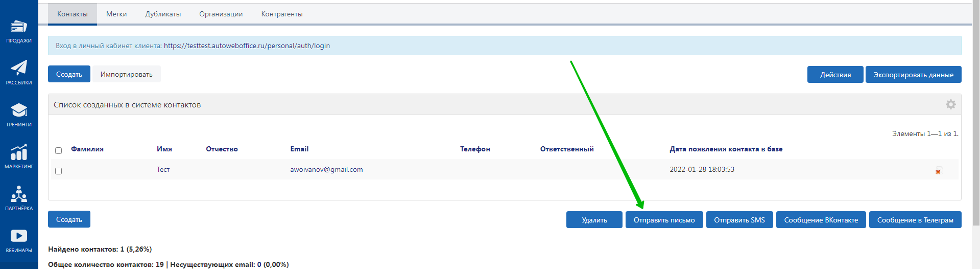Click the Сообщение в Телеграм button
Image resolution: width=980 pixels, height=269 pixels.
point(915,220)
